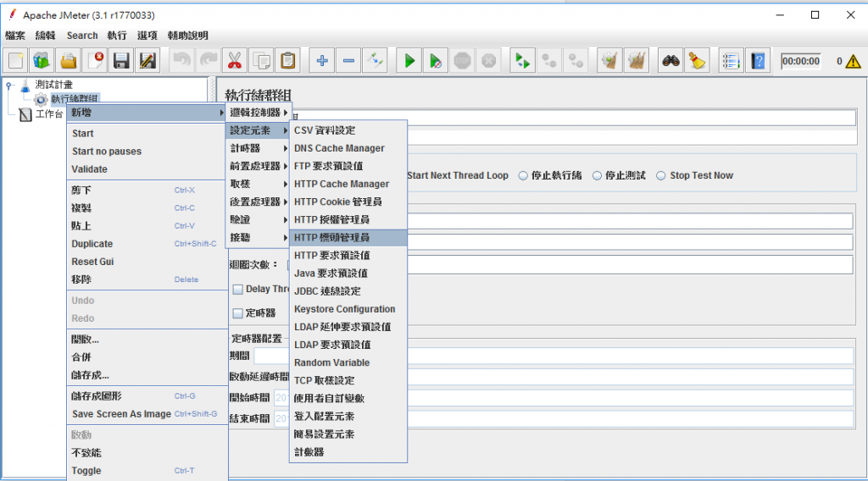
Task: Open the 檔案 menu
Action: click(x=15, y=36)
